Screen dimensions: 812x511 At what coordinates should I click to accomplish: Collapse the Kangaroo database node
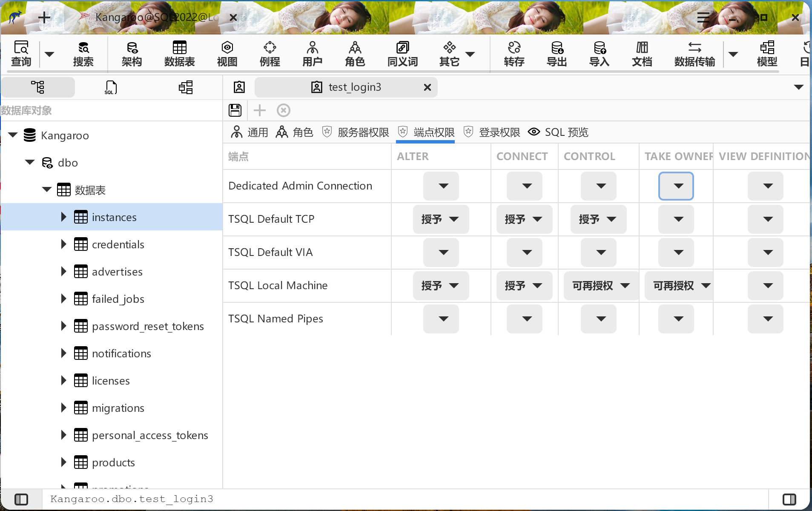(x=13, y=135)
